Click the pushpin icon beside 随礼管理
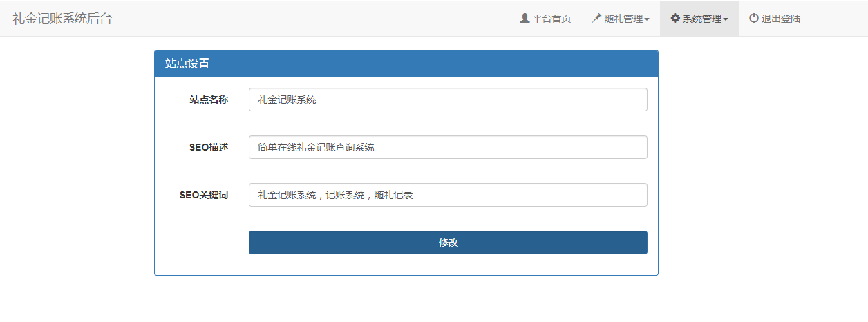Screen dimensions: 868x322 tap(596, 19)
